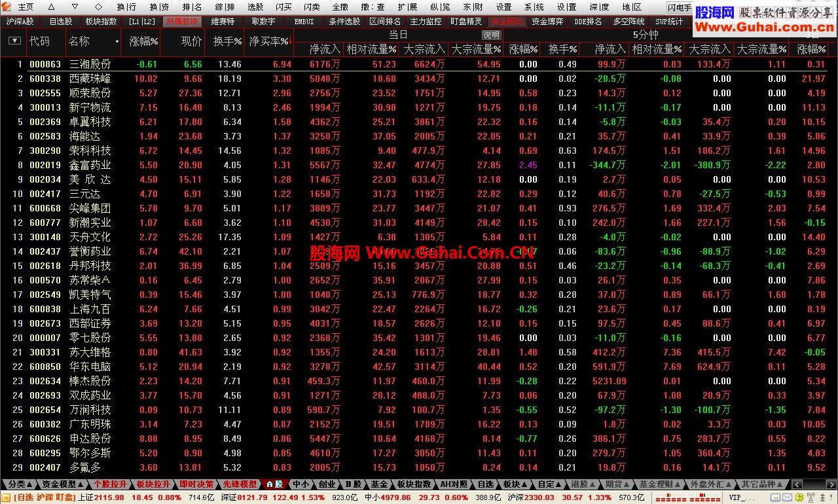
Task: Switch to the 区间排名 tab
Action: point(385,22)
